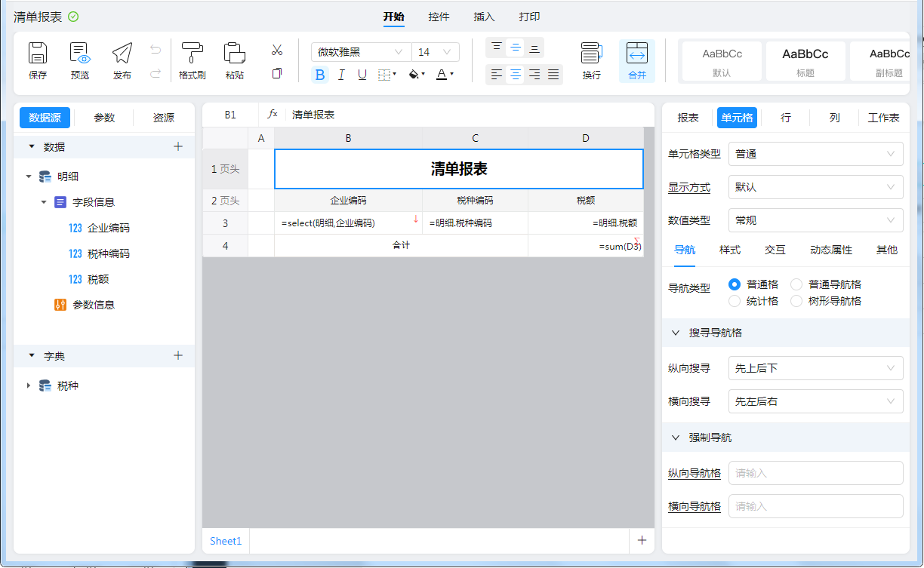Select the Format Painter (格式刷) tool
Viewport: 924px width, 568px height.
tap(192, 54)
